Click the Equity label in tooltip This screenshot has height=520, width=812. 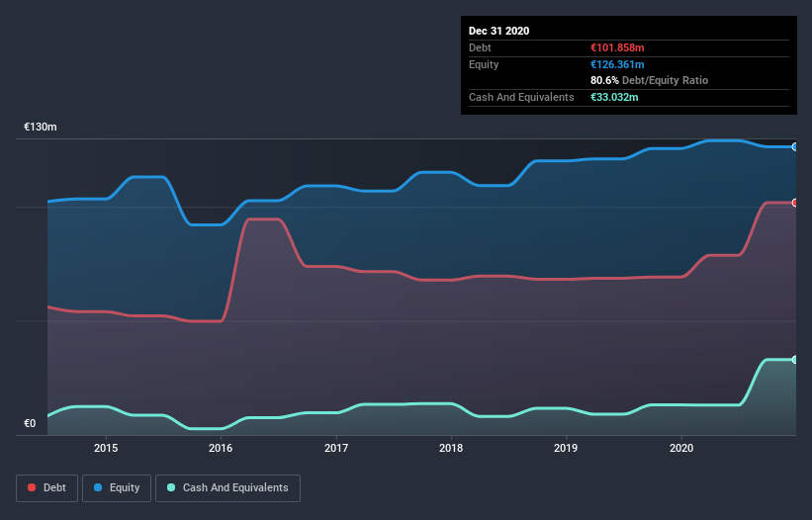[484, 64]
